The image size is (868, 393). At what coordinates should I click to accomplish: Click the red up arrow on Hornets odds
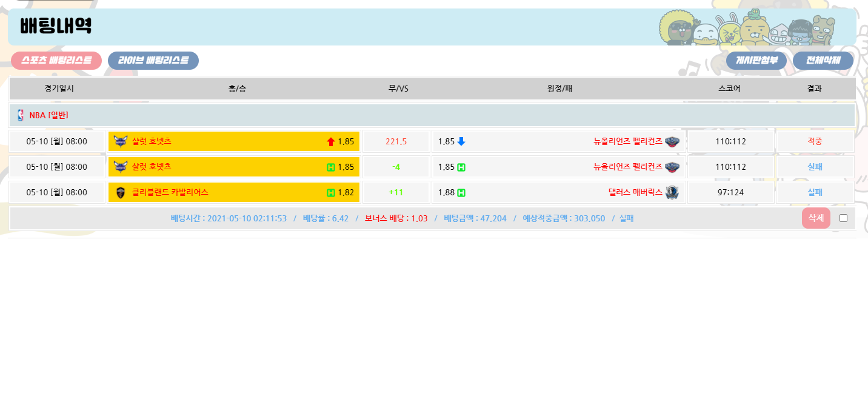click(x=331, y=142)
